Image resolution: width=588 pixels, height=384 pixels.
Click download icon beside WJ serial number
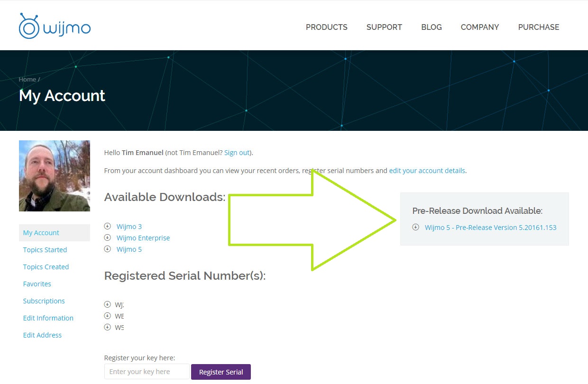(107, 304)
